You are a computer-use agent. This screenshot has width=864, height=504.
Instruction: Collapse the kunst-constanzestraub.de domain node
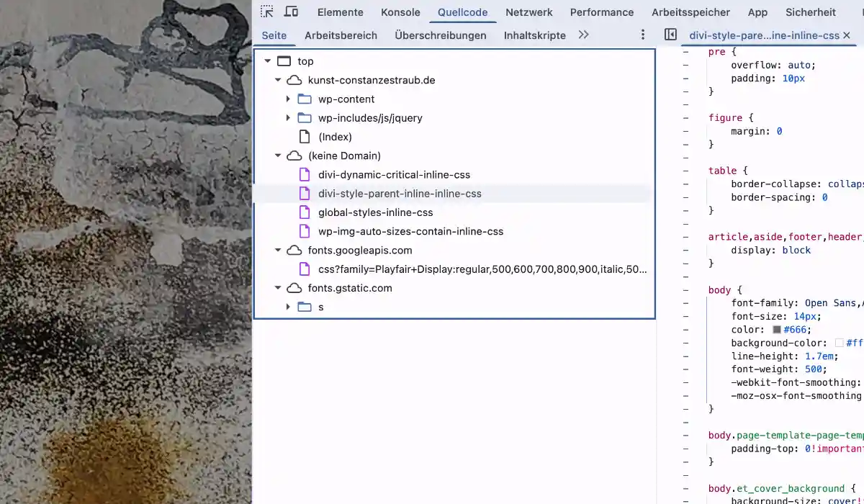click(x=278, y=80)
